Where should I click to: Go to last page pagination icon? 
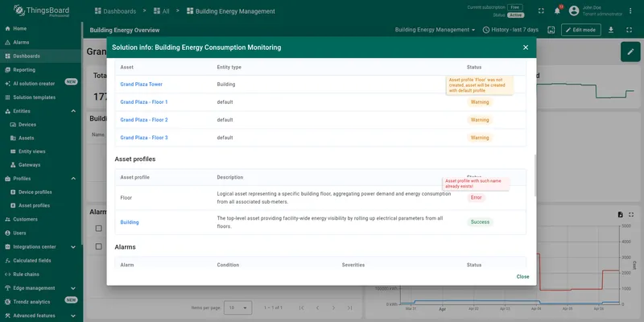tap(349, 308)
